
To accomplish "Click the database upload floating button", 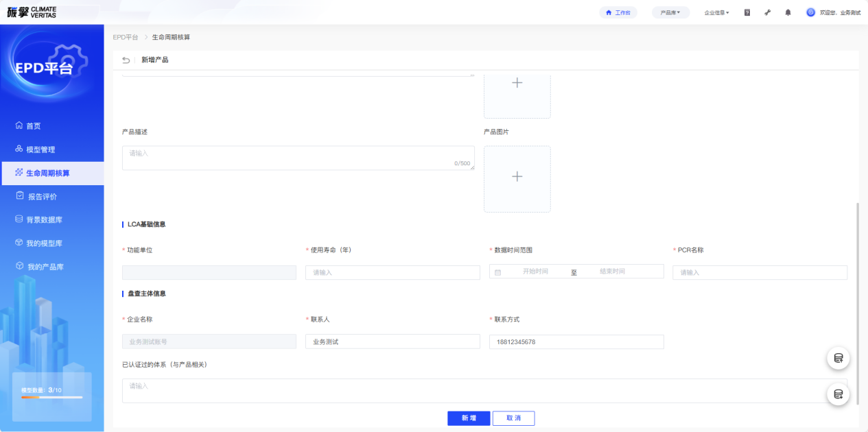I will click(838, 358).
